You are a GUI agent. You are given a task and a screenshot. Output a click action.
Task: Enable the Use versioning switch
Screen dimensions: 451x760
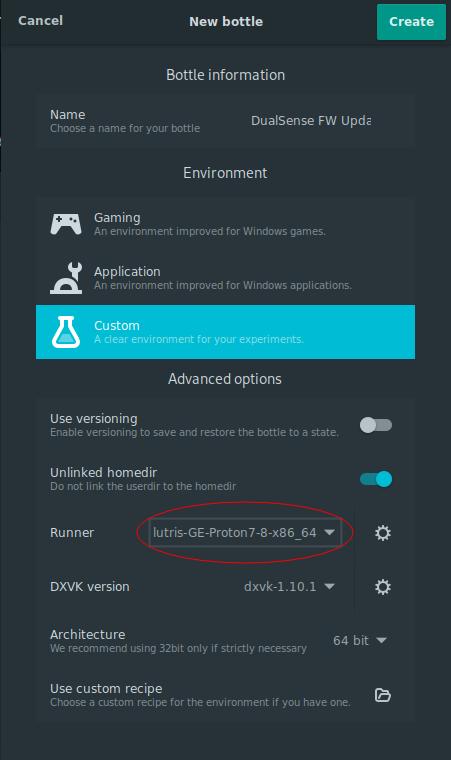pos(376,425)
